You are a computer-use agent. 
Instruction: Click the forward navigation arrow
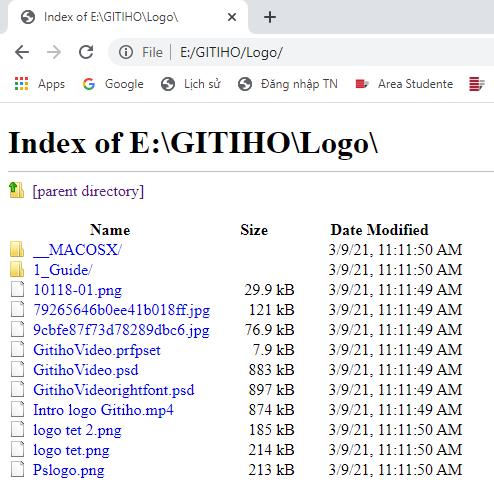[x=54, y=52]
